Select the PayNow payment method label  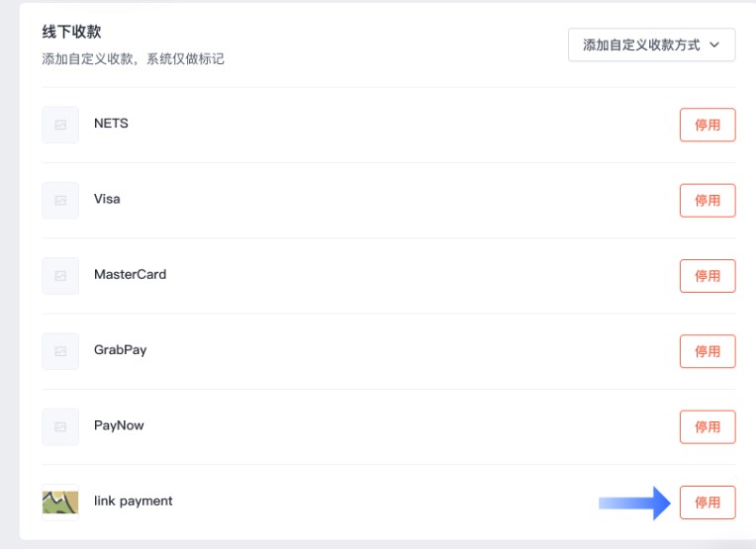(x=119, y=425)
